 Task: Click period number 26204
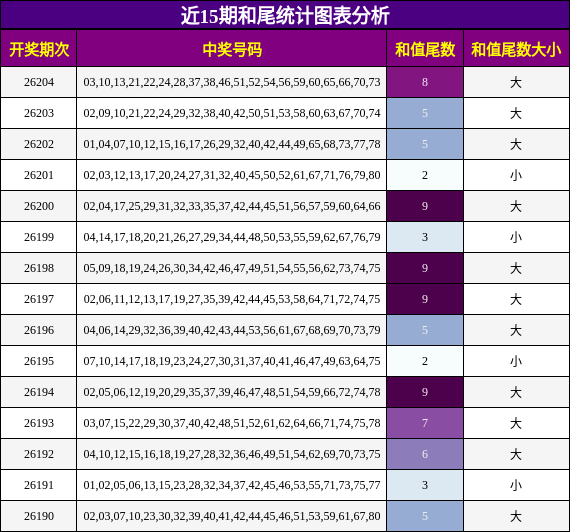click(39, 82)
